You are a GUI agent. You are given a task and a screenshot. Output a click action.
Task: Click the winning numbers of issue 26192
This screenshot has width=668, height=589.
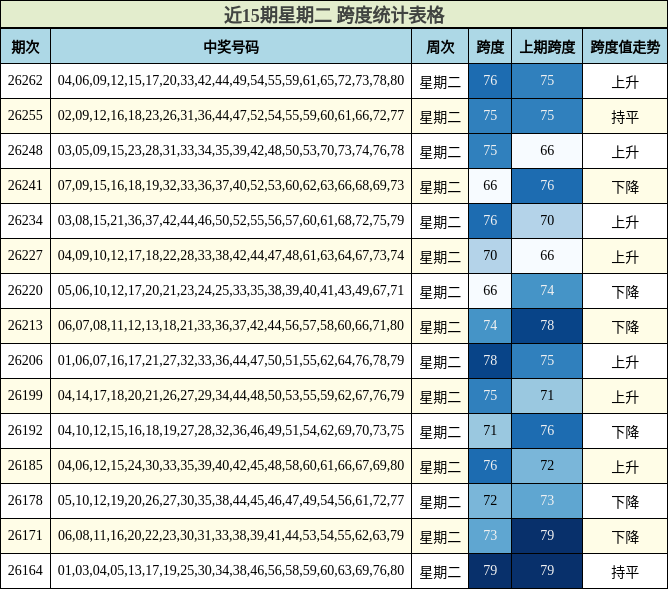(x=231, y=430)
